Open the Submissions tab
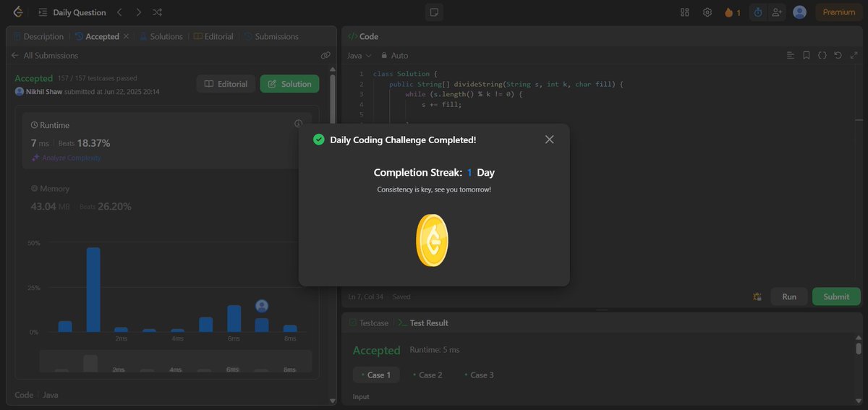The width and height of the screenshot is (868, 410). pyautogui.click(x=271, y=36)
